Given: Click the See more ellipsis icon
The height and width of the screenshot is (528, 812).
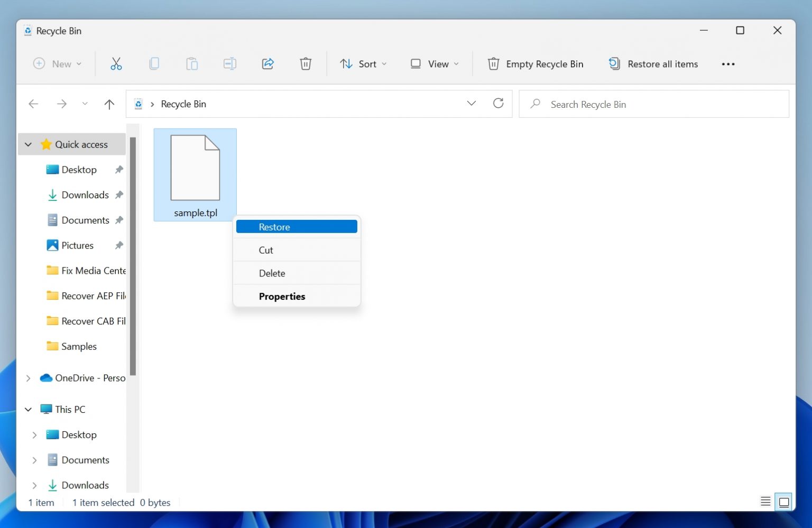Looking at the screenshot, I should click(728, 63).
